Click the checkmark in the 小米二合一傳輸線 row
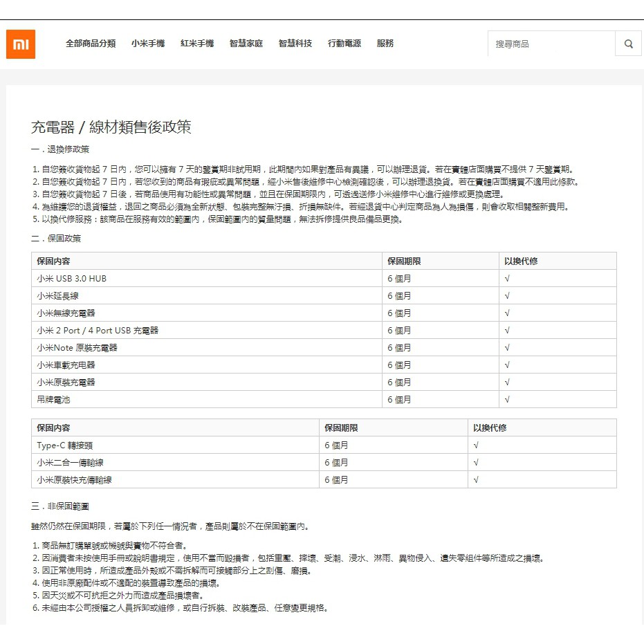 (x=476, y=463)
